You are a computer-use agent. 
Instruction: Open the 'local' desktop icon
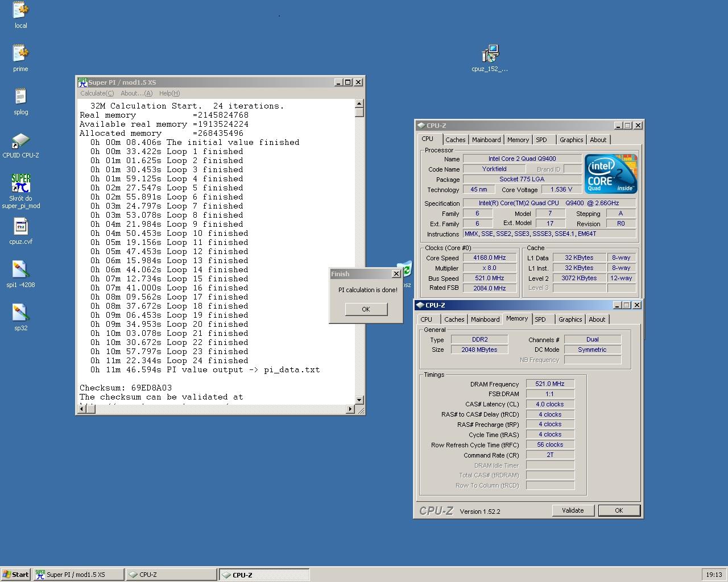[x=20, y=15]
